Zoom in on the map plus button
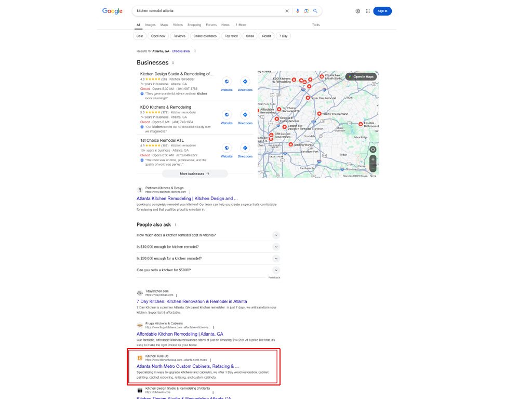 (373, 159)
